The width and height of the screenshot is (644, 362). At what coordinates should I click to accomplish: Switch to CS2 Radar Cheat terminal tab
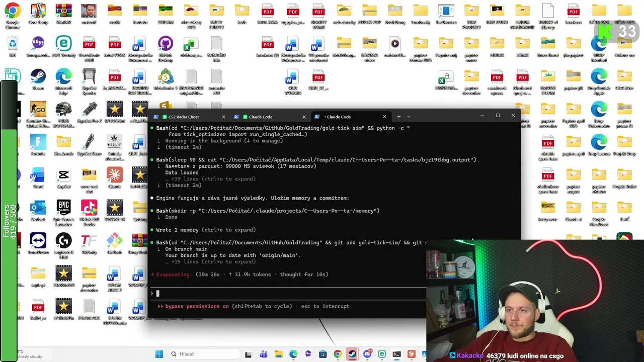[184, 117]
